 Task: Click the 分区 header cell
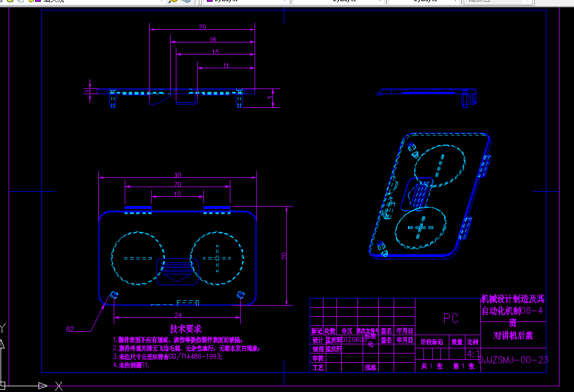click(346, 331)
